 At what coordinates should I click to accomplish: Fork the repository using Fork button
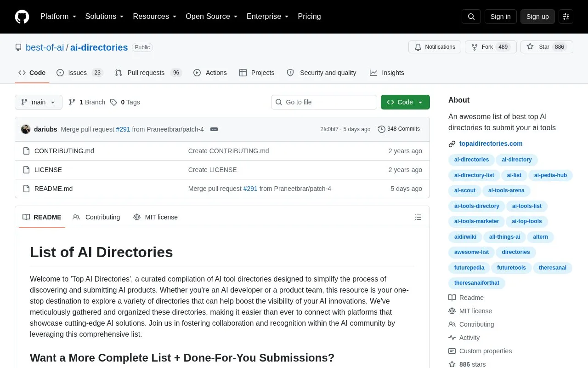point(491,47)
